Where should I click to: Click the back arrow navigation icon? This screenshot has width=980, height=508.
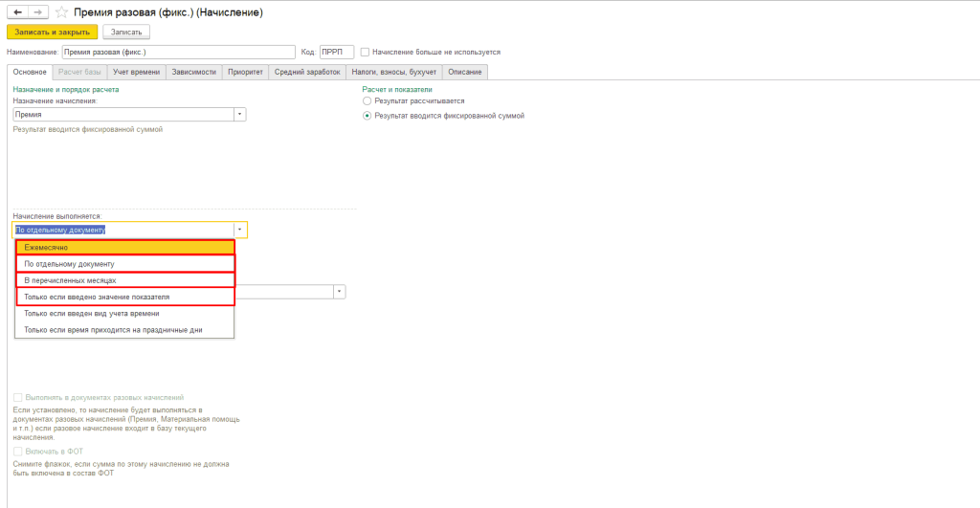pyautogui.click(x=15, y=11)
